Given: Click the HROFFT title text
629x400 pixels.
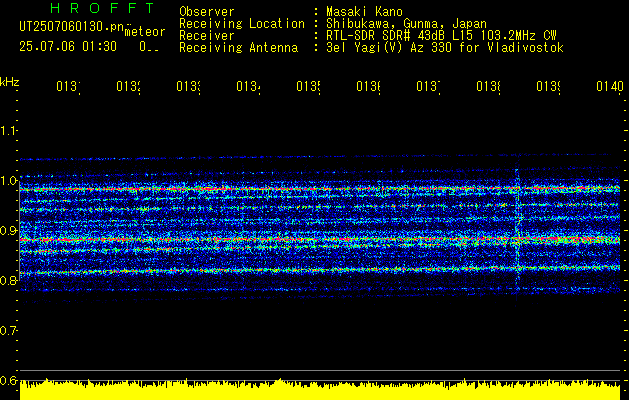Looking at the screenshot, I should pyautogui.click(x=102, y=8).
